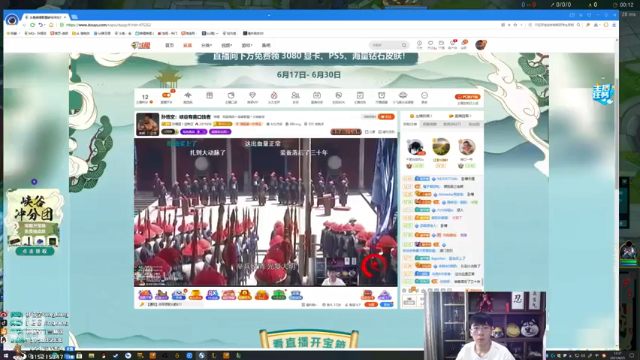Viewport: 640px width, 360px height.
Task: Expand the 视频 dropdown in navigation
Action: pyautogui.click(x=226, y=45)
